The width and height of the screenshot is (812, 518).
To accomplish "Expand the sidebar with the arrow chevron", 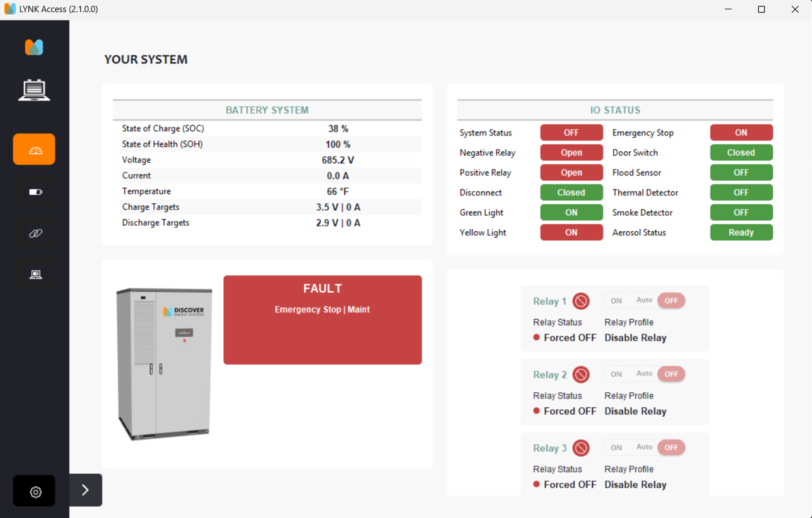I will click(86, 490).
